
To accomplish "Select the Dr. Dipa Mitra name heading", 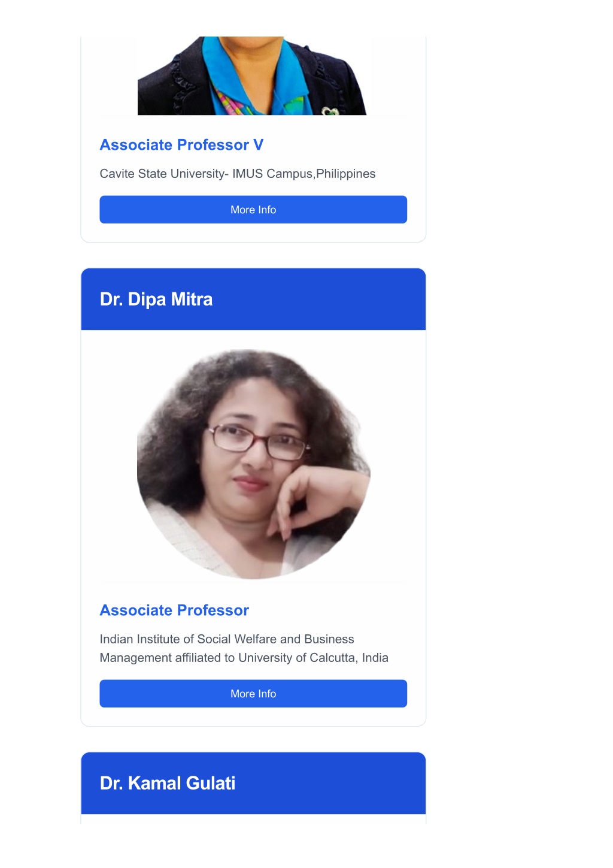I will coord(156,299).
